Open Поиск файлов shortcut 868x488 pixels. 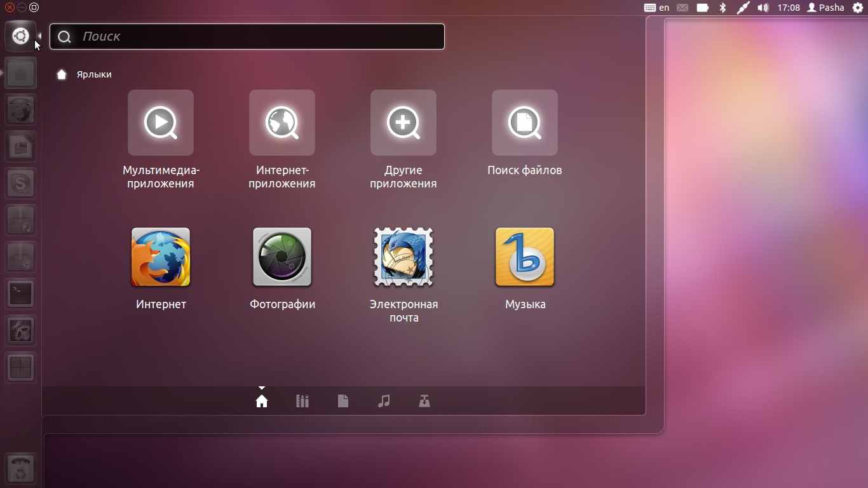pos(525,123)
